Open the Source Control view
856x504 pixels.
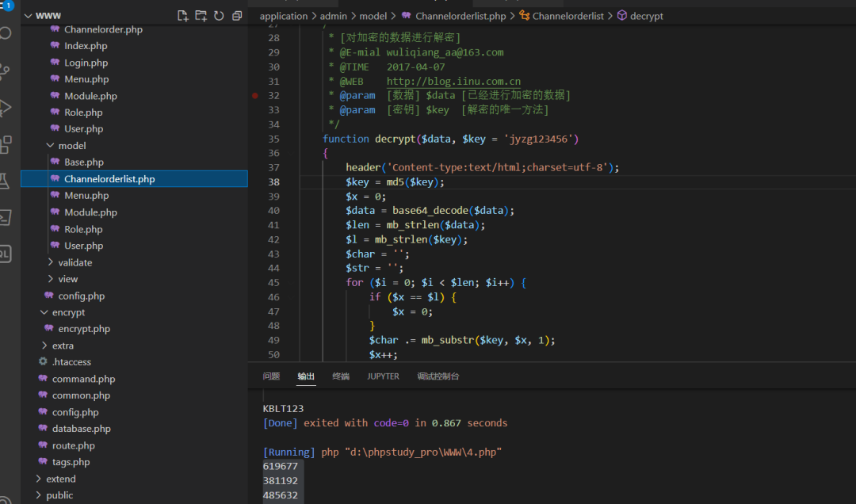click(x=6, y=71)
